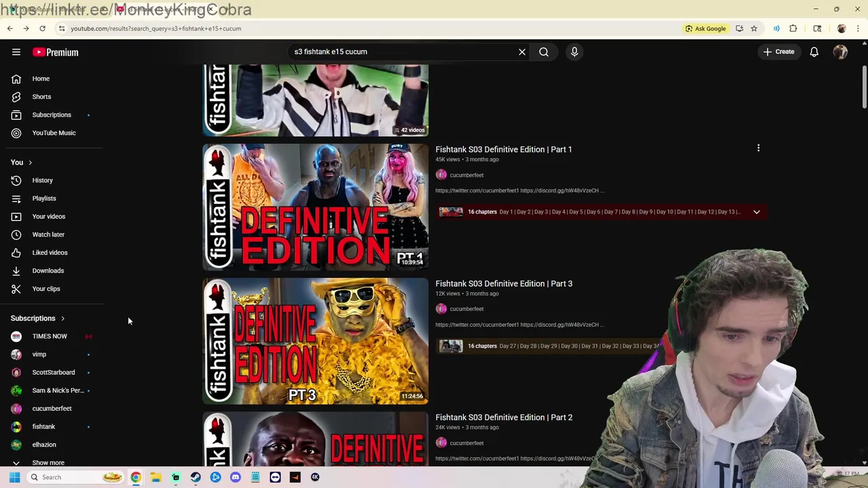
Task: Open the Playlists icon
Action: 16,199
